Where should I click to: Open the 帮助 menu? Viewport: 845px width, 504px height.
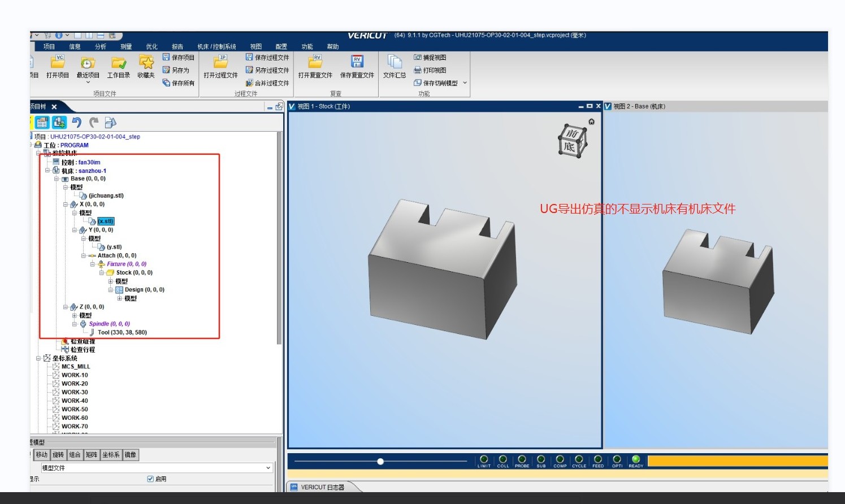point(333,46)
